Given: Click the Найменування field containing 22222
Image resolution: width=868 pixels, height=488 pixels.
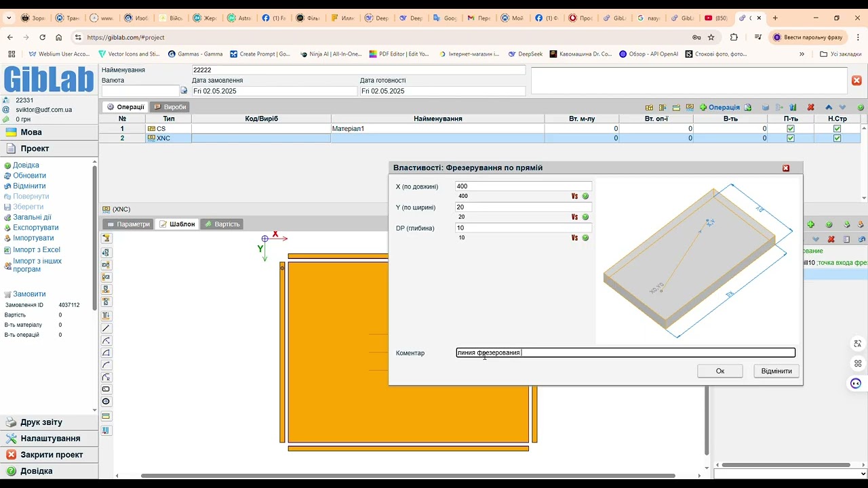Looking at the screenshot, I should point(359,70).
